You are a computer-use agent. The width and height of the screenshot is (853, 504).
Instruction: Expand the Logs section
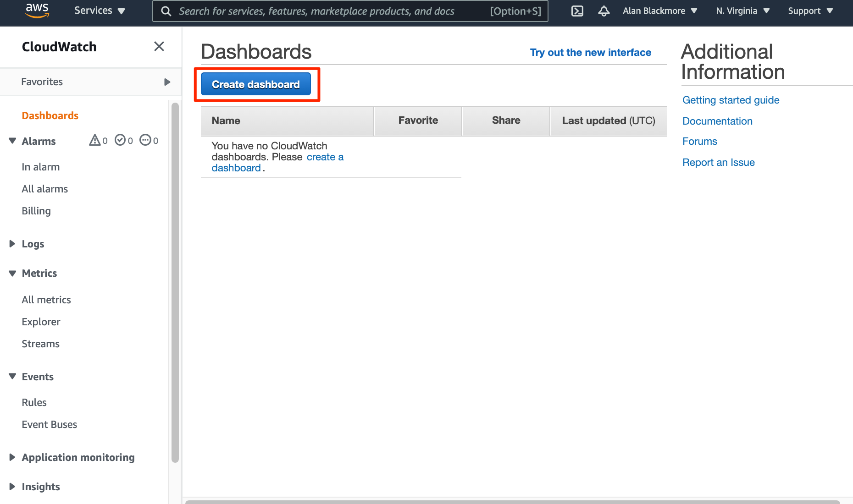click(12, 244)
